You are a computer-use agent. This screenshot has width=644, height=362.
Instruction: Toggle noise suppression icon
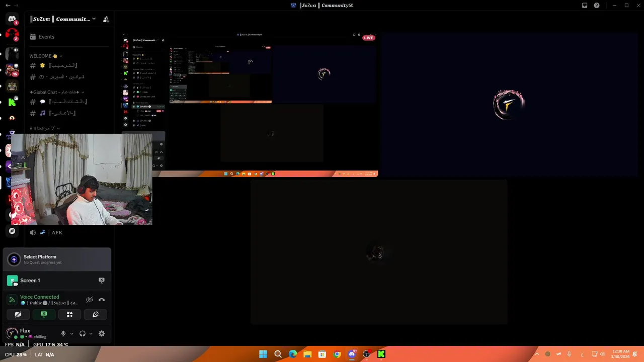(90, 300)
